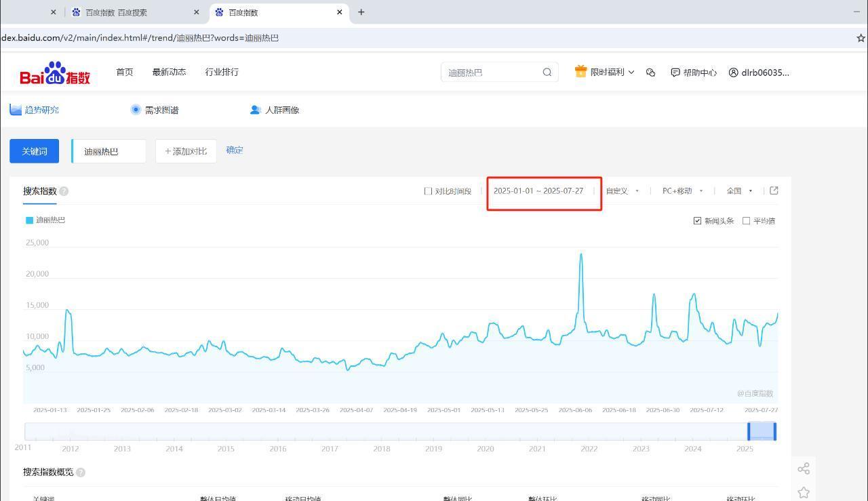The image size is (868, 501).
Task: Click the search magnifier icon
Action: click(x=547, y=73)
